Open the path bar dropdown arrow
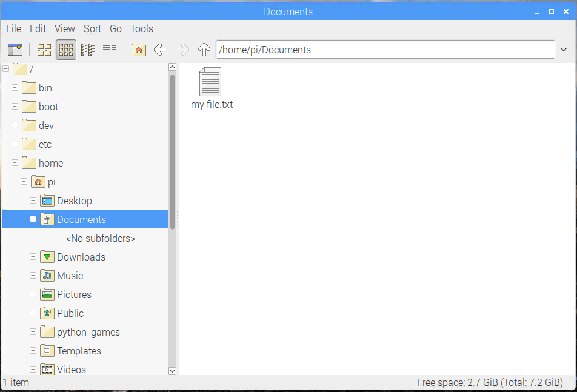This screenshot has height=392, width=577. [564, 49]
